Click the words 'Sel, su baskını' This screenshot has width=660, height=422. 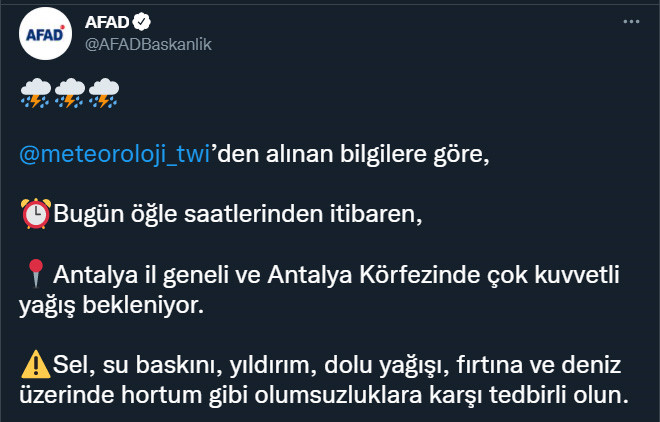[138, 365]
